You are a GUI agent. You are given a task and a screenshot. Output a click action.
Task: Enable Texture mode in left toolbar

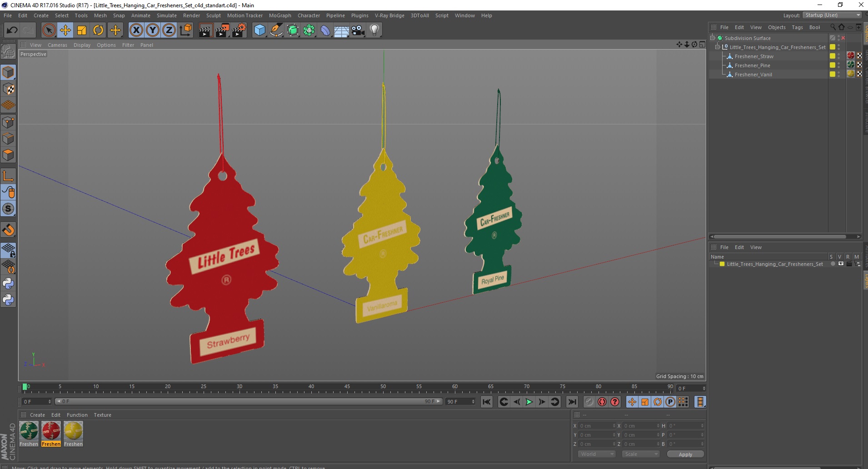(8, 89)
